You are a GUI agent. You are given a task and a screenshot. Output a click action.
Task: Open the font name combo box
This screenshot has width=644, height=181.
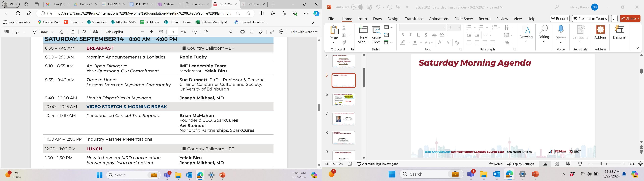coord(423,27)
